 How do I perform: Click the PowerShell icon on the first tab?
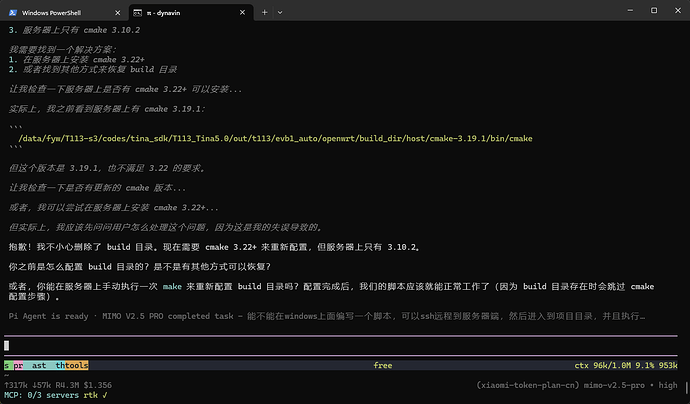(x=13, y=13)
